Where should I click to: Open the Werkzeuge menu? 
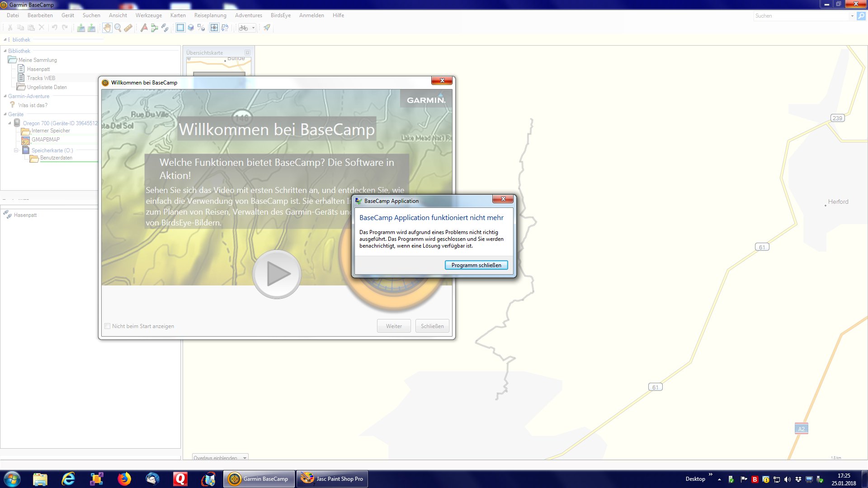click(148, 15)
